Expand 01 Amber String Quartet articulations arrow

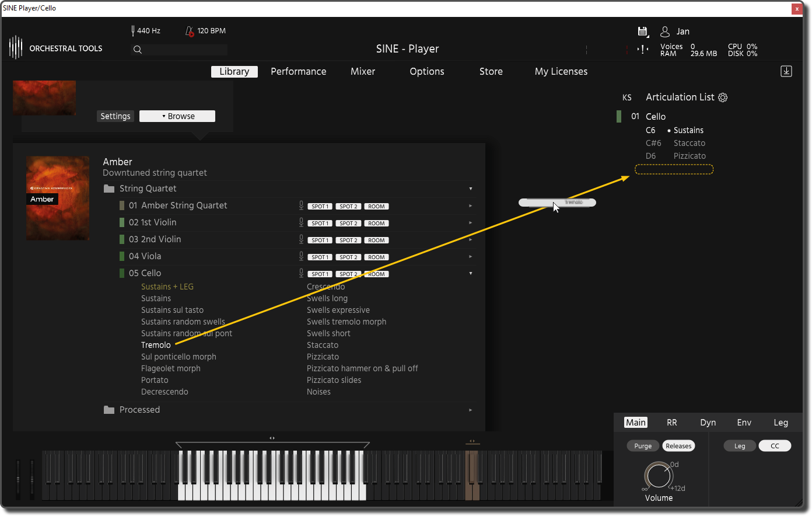tap(471, 205)
